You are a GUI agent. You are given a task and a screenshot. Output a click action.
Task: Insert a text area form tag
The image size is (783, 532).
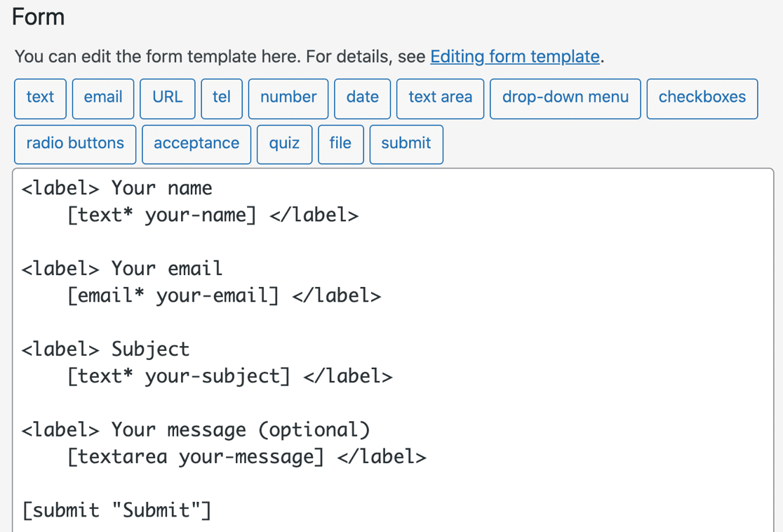pyautogui.click(x=440, y=98)
